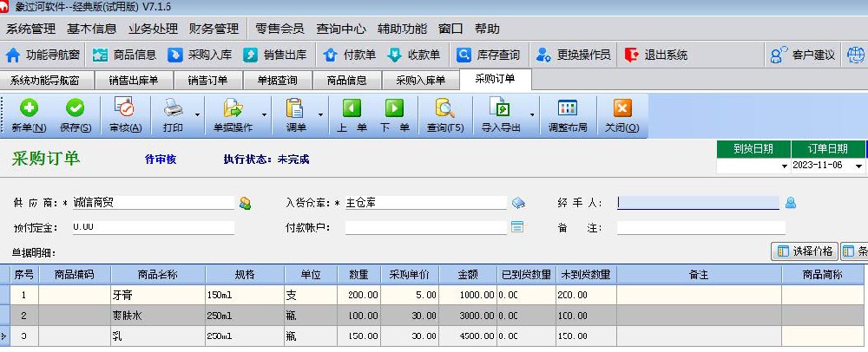Open the 帮助 menu
The height and width of the screenshot is (352, 868).
coord(487,29)
